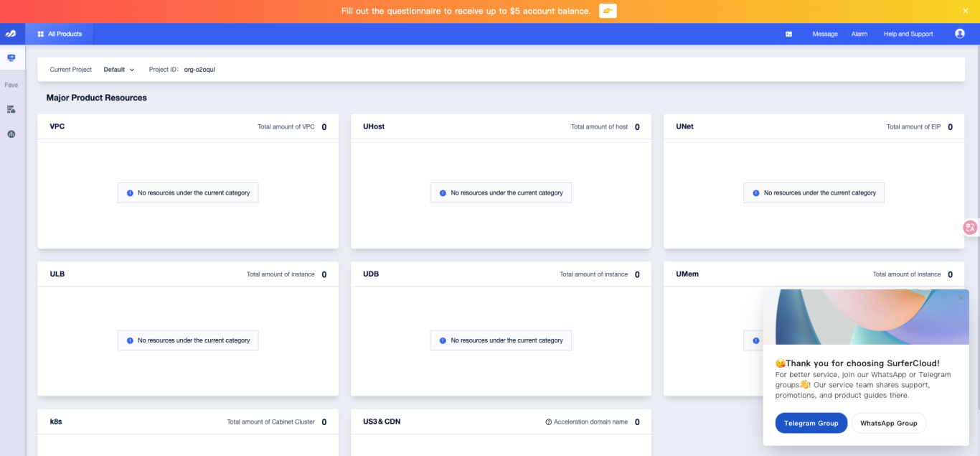Click the SurferCloud logo icon
Viewport: 980px width, 456px height.
pos(11,34)
